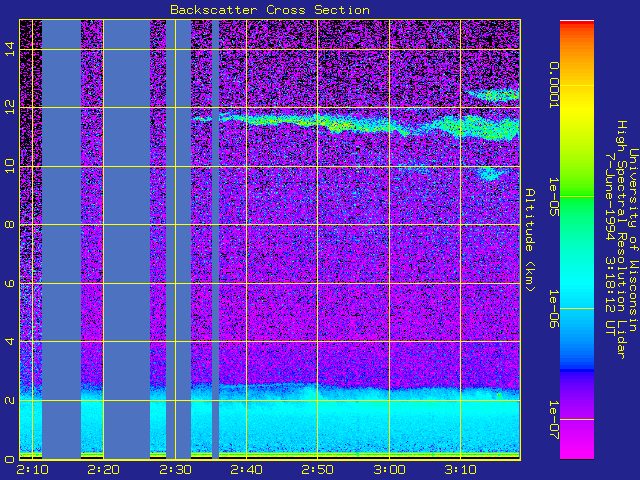Click the altitude 2 axis label
This screenshot has width=640, height=480.
coord(9,400)
